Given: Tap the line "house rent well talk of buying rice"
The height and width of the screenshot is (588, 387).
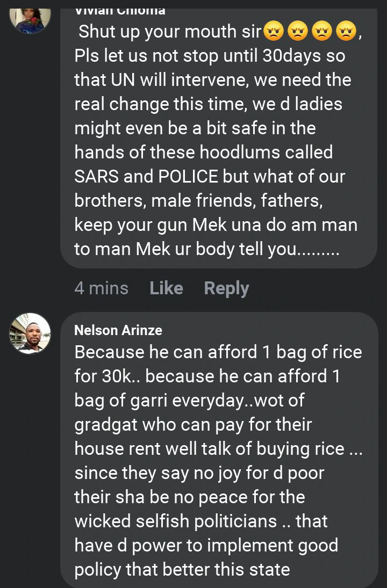Looking at the screenshot, I should 210,448.
